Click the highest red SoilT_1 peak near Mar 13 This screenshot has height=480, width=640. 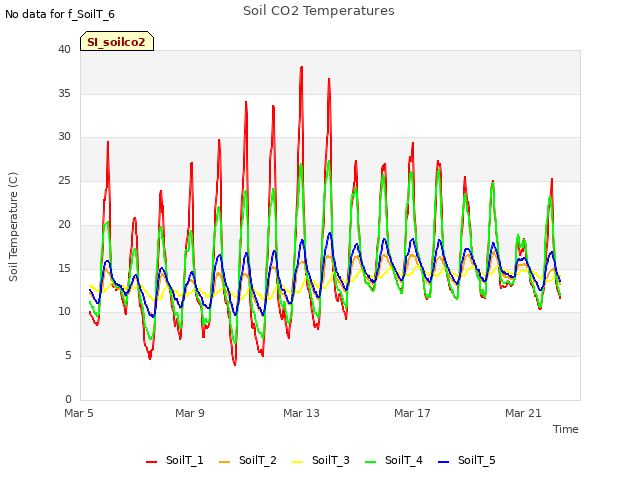pos(302,67)
